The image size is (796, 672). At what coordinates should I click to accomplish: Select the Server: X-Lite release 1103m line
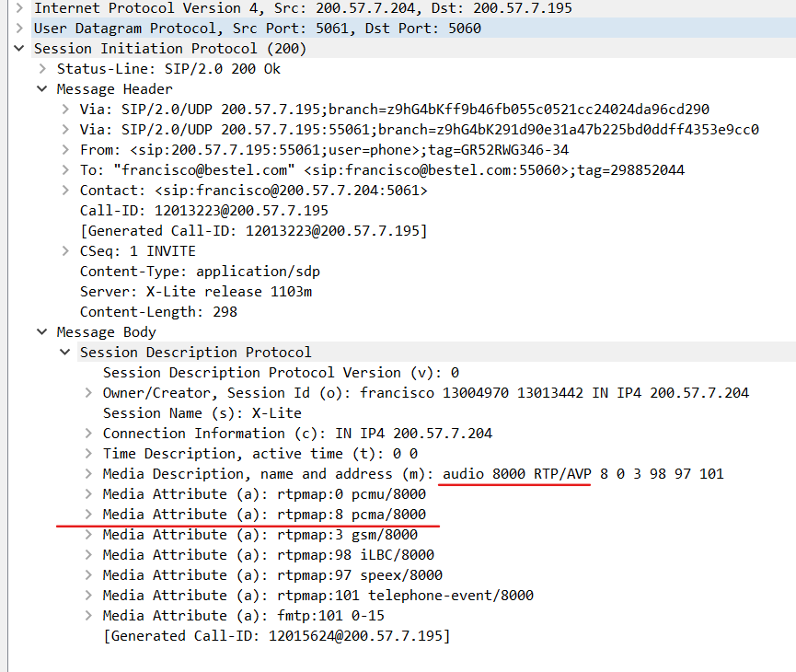196,292
